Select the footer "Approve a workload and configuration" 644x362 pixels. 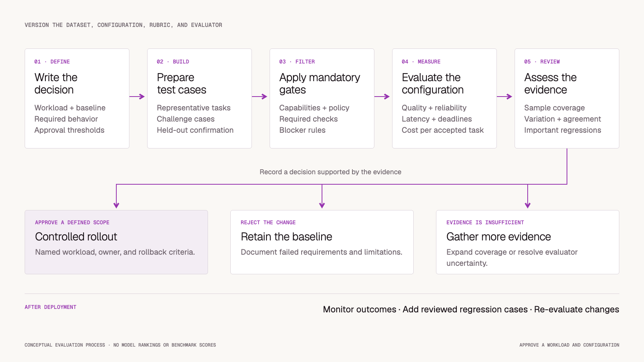pyautogui.click(x=569, y=345)
